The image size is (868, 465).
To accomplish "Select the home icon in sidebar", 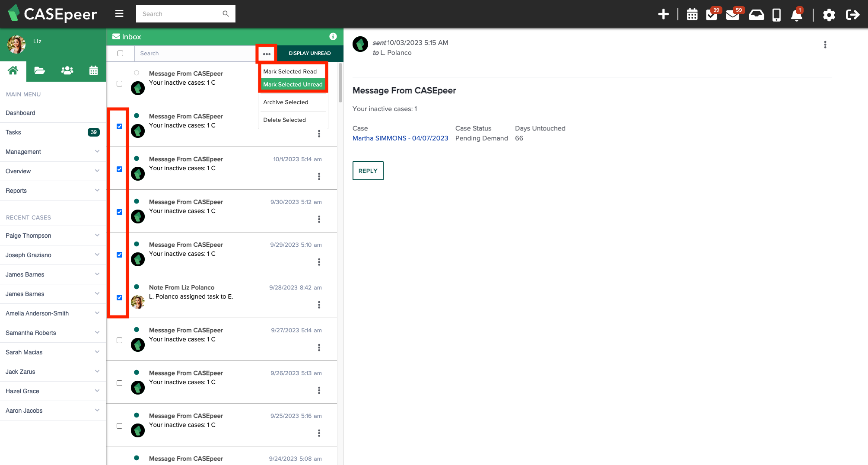I will (13, 70).
